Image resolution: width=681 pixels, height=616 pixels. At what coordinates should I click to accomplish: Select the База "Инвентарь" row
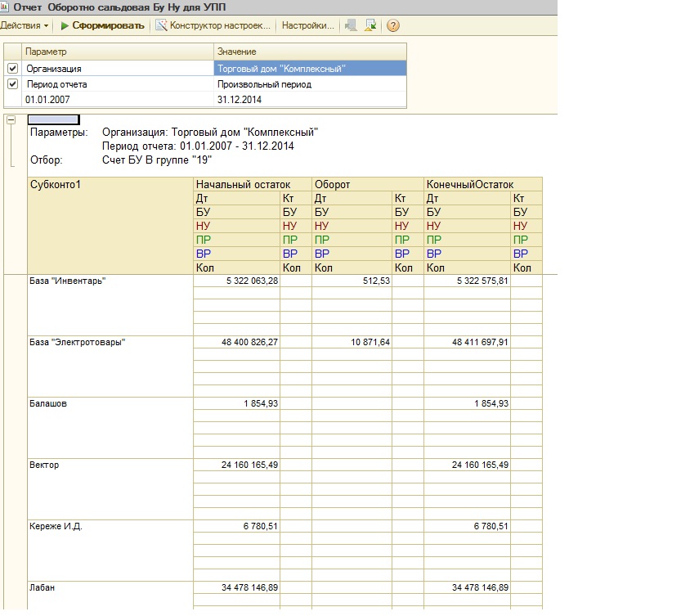tap(110, 281)
